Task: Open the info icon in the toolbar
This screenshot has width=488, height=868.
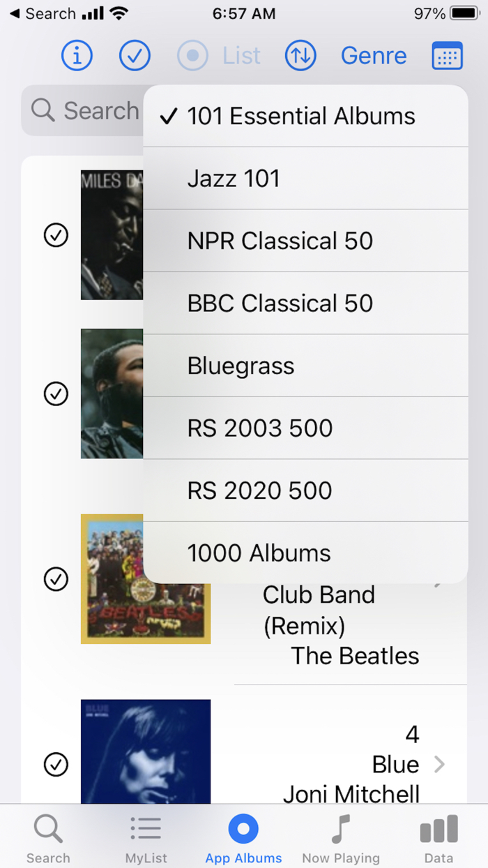Action: click(77, 56)
